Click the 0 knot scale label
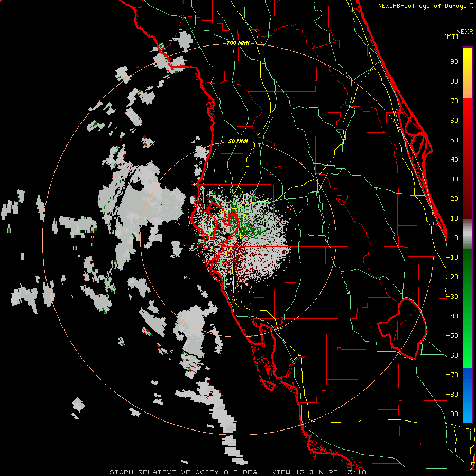This screenshot has height=476, width=476. coord(456,238)
